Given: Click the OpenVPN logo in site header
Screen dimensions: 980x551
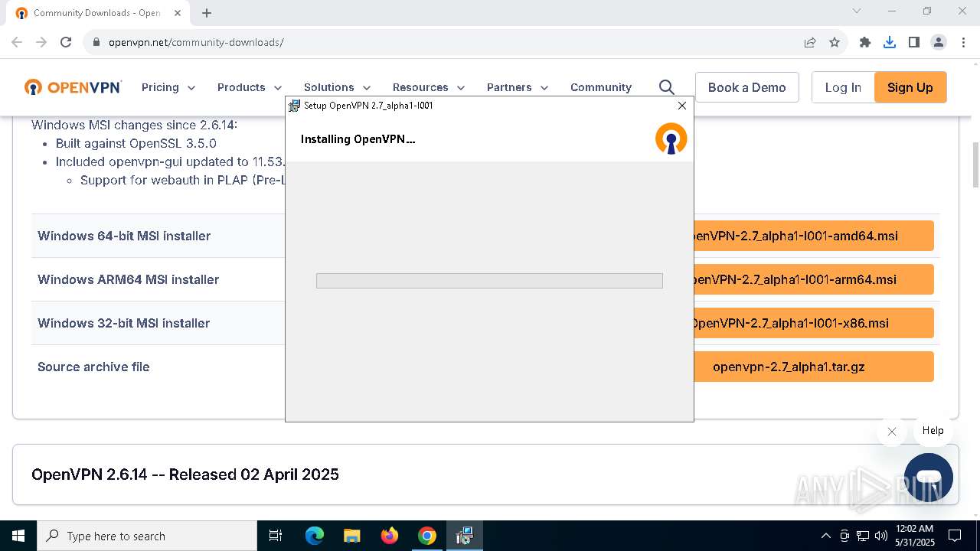Looking at the screenshot, I should [73, 87].
